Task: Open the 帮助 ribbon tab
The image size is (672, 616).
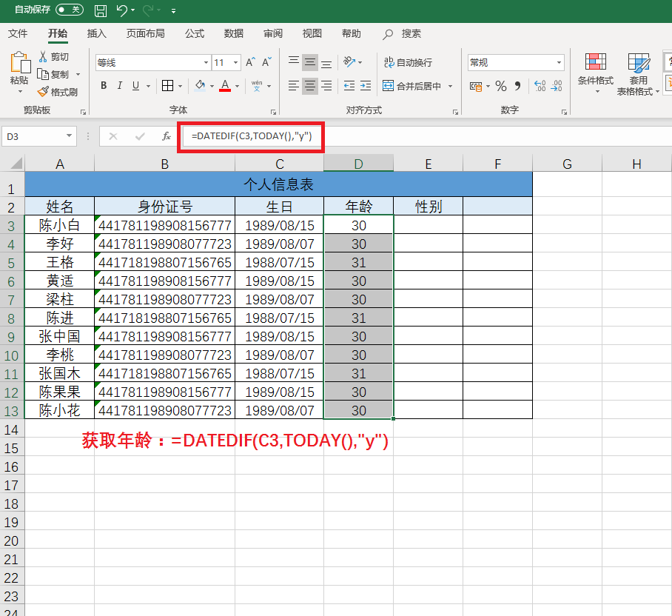Action: [x=352, y=33]
